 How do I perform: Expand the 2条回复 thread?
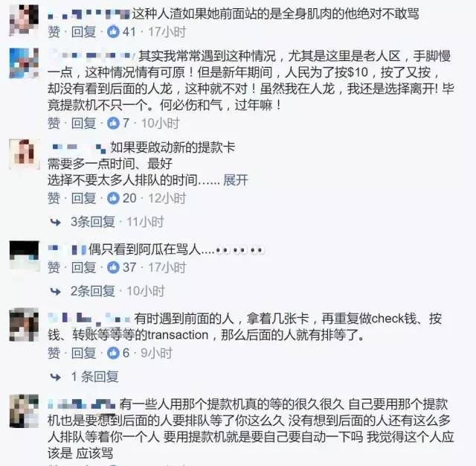coord(93,291)
